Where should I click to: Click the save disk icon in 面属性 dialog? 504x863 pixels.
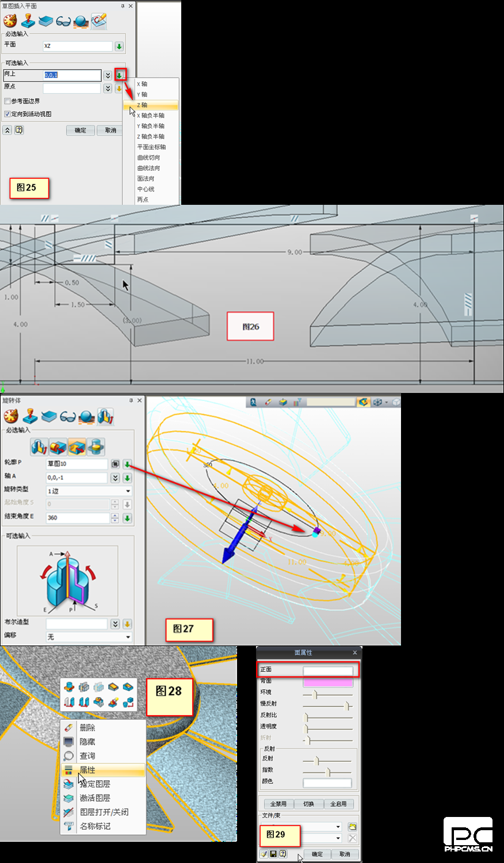[x=273, y=854]
